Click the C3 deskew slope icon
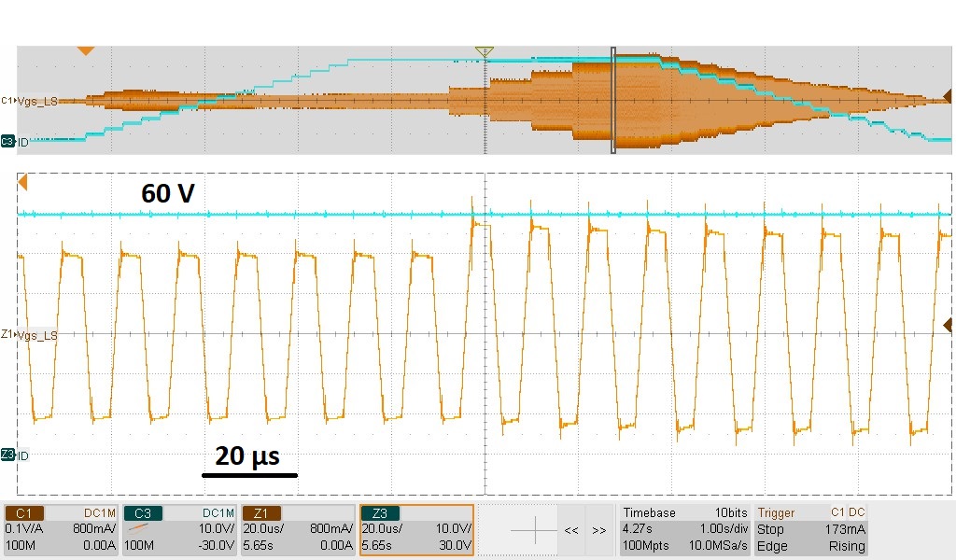 (139, 528)
